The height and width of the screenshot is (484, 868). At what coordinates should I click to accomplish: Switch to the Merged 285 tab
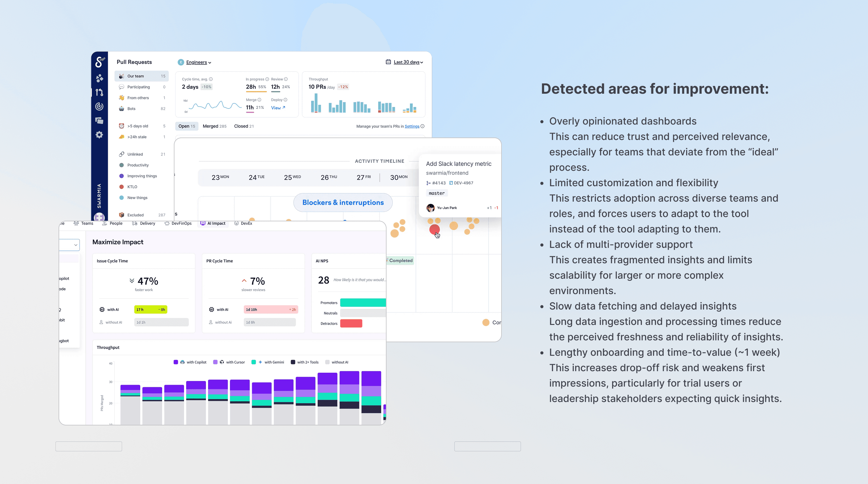click(x=214, y=126)
